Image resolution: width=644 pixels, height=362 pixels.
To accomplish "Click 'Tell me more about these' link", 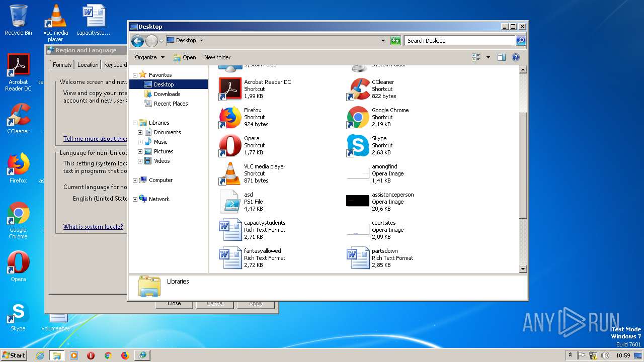I will coord(95,139).
